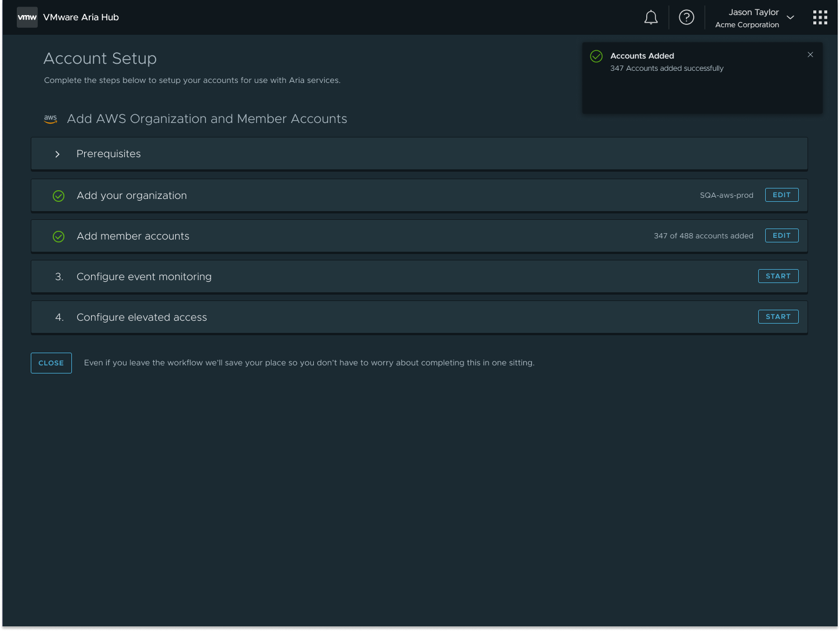840x631 pixels.
Task: Click the VMware logo icon
Action: (27, 17)
